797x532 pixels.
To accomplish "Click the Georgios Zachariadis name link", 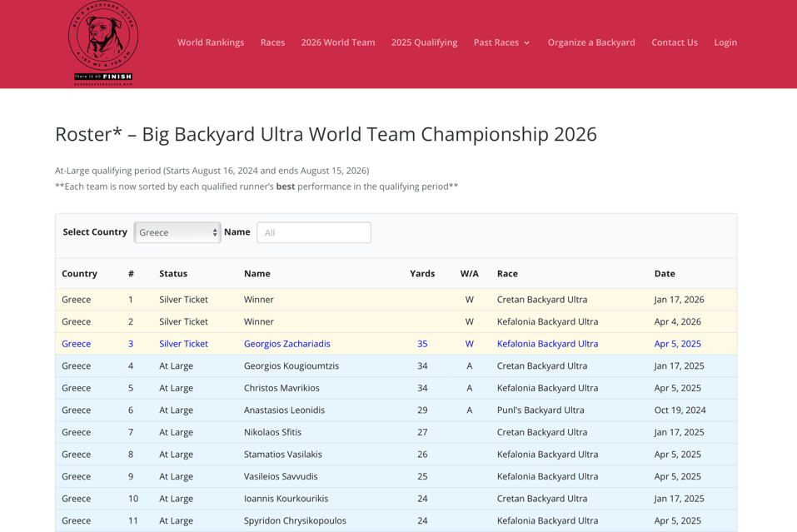I will (x=287, y=344).
